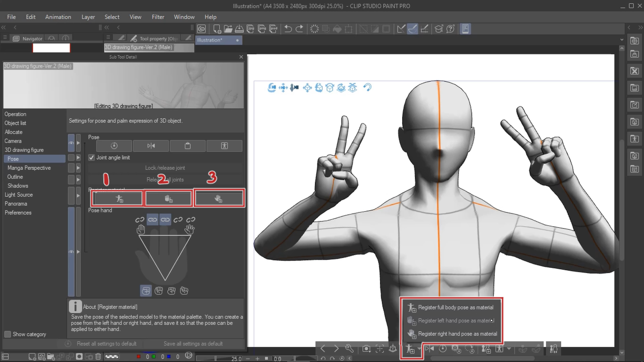Expand the arrow beside Register material row
This screenshot has height=362, width=644.
78,195
